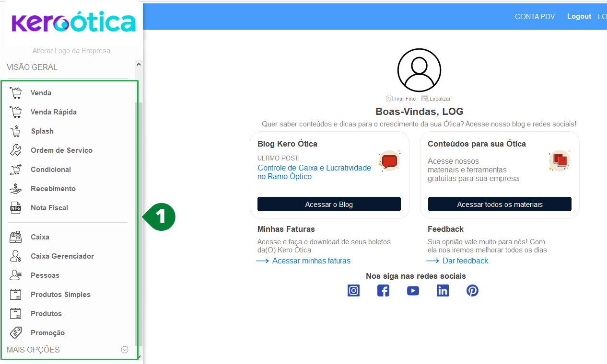Open the Dar feedback link
Viewport: 607px width, 364px height.
click(x=465, y=261)
